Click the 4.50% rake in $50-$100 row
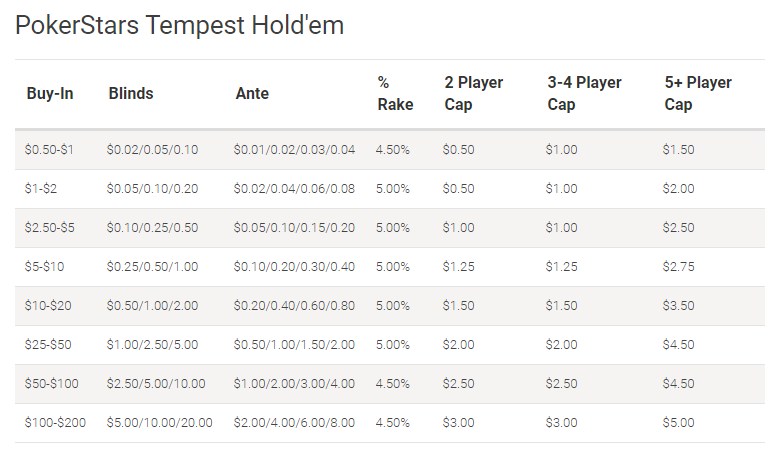Viewport: 781px width, 458px height. [392, 384]
